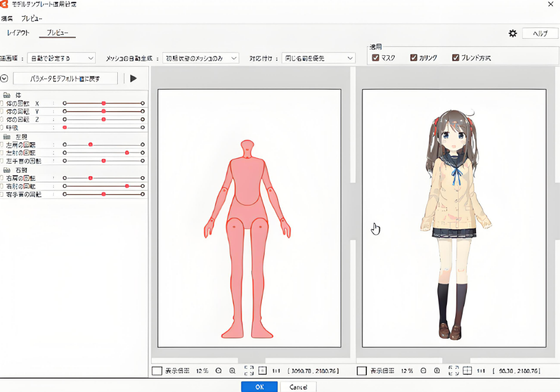Toggle the ブレンド方式 checkbox
The image size is (560, 392).
455,58
